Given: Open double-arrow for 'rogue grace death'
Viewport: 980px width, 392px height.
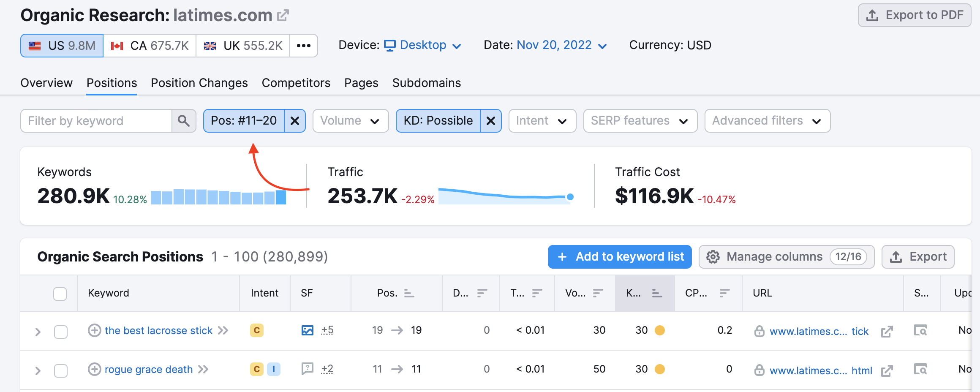Looking at the screenshot, I should point(203,369).
